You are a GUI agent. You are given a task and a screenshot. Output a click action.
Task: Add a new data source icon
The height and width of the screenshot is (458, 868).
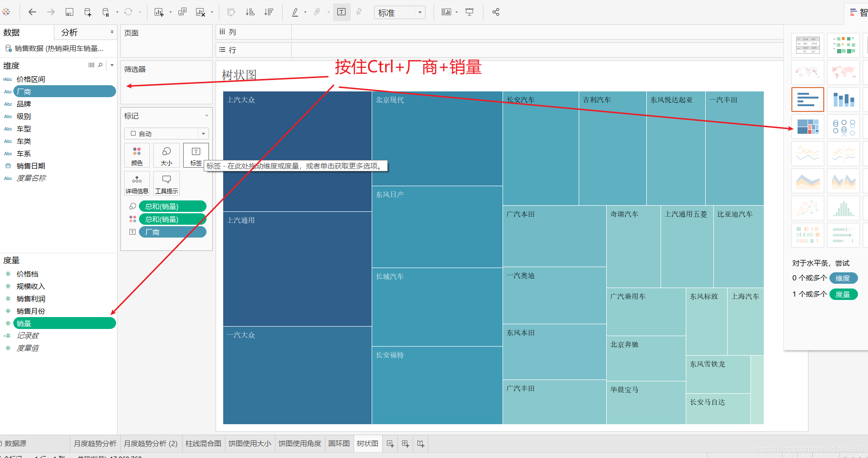(88, 12)
